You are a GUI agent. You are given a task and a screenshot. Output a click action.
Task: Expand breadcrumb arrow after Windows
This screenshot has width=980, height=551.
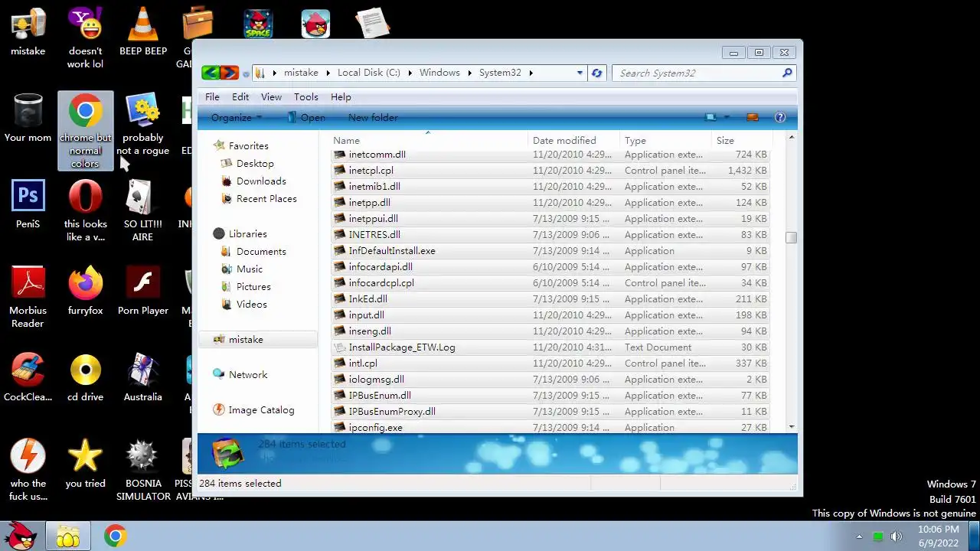[469, 73]
